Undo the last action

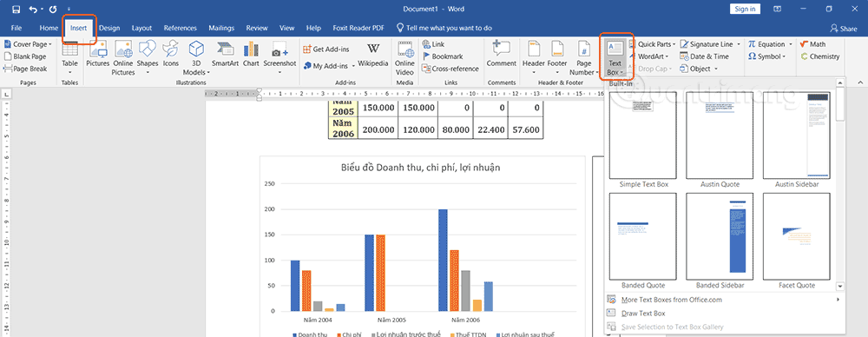pyautogui.click(x=33, y=9)
